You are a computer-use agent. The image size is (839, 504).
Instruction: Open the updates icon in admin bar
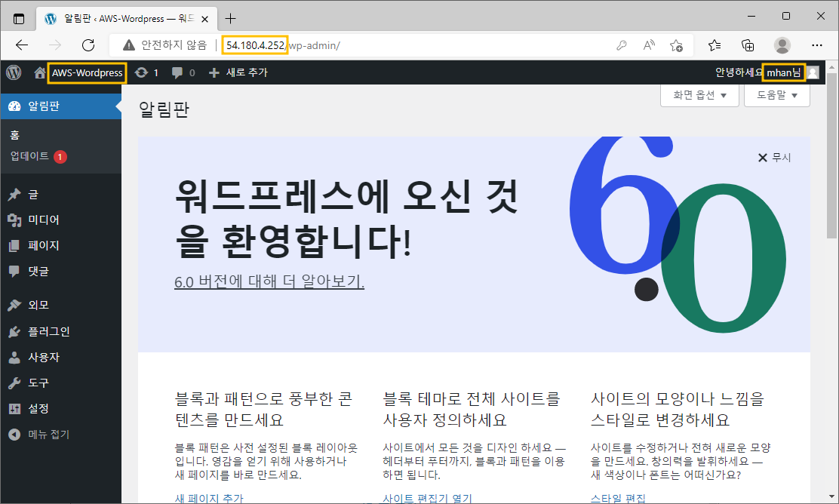tap(141, 72)
